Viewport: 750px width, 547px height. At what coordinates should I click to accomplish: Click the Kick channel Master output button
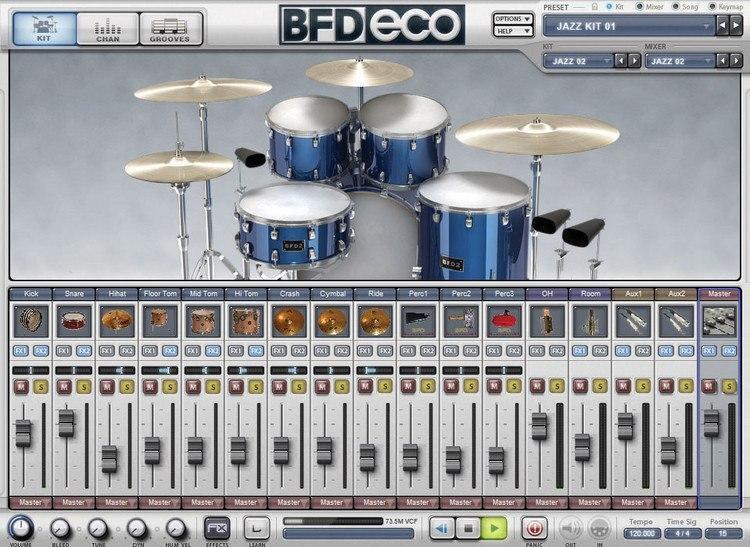click(x=31, y=503)
